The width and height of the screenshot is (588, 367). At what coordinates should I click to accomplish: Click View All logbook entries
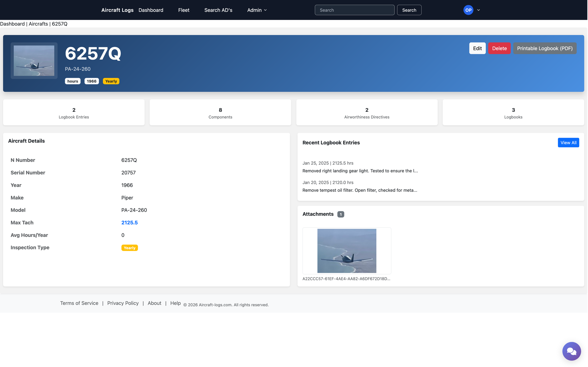[568, 143]
